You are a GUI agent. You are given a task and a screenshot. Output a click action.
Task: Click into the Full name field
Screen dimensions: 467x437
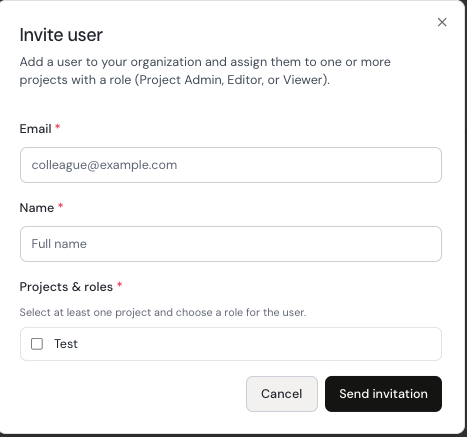231,244
